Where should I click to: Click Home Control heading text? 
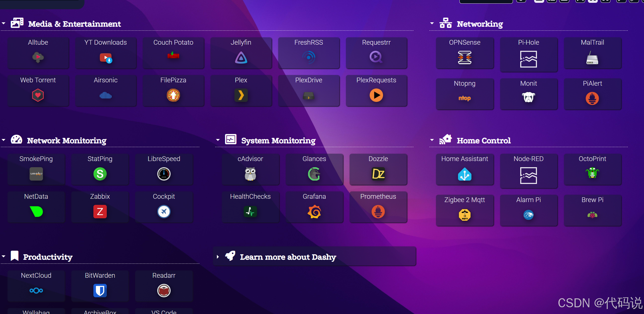coord(484,140)
